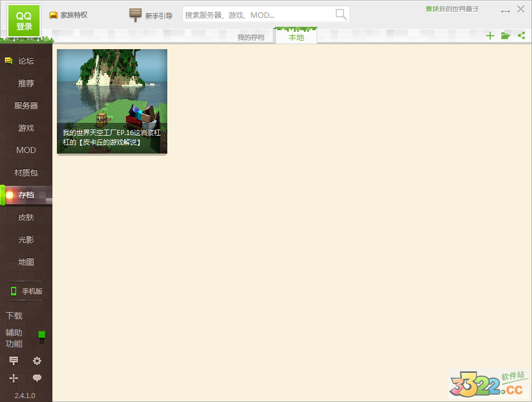
Task: Toggle the 辅助功能 green switch
Action: pyautogui.click(x=42, y=337)
